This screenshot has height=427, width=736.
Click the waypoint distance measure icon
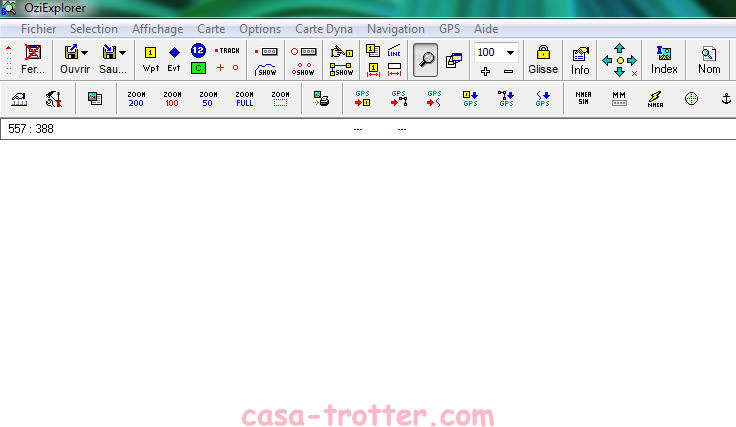point(373,69)
